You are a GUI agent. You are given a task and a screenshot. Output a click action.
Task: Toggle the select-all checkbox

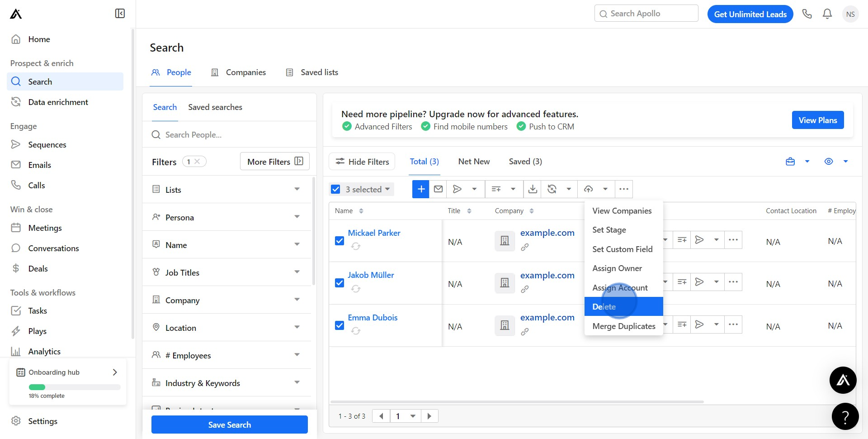pyautogui.click(x=335, y=189)
